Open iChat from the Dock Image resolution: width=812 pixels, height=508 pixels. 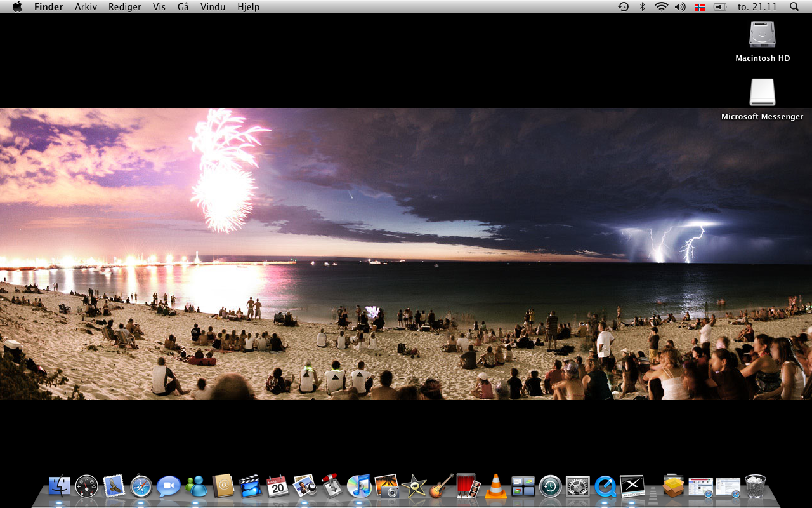pyautogui.click(x=169, y=486)
